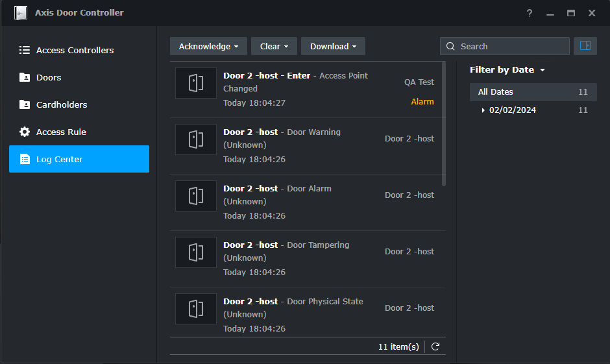Click the Today 18:04:27 timestamp
Viewport: 610px width, 364px height.
[x=254, y=103]
